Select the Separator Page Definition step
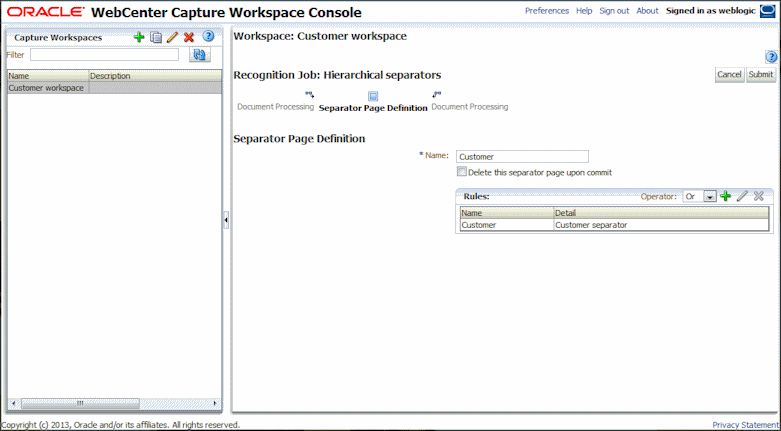Screen dimensions: 781x431 point(373,108)
